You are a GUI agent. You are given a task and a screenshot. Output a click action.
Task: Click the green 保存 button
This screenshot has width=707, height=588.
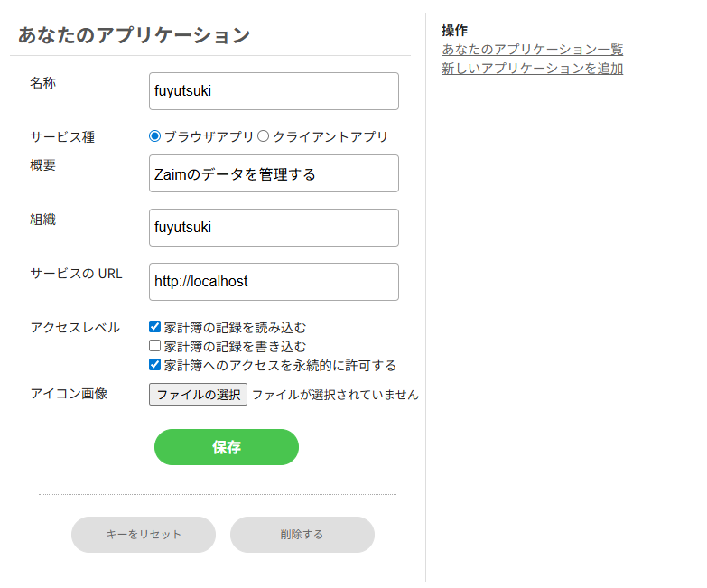coord(227,447)
